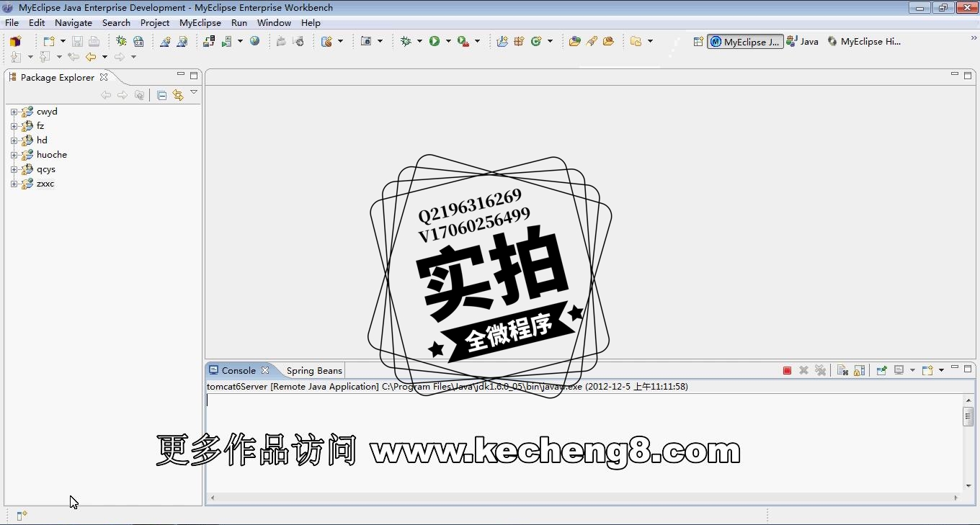Open the File menu
Screen dimensions: 980x525
pyautogui.click(x=12, y=23)
